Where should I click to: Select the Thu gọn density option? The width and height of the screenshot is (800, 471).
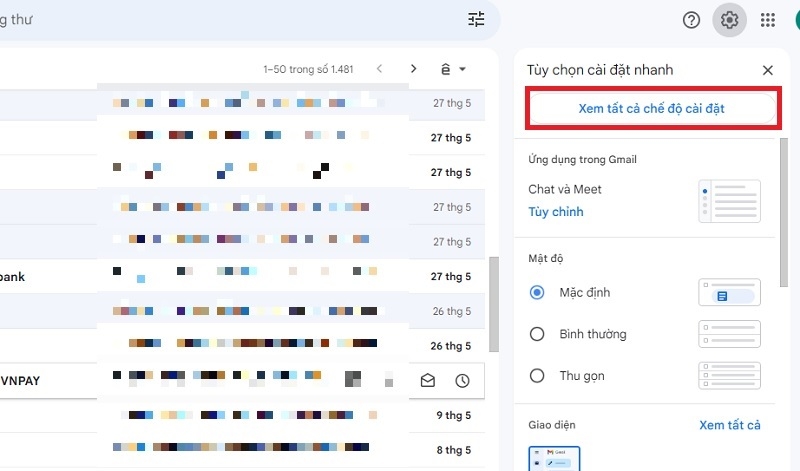coord(537,376)
